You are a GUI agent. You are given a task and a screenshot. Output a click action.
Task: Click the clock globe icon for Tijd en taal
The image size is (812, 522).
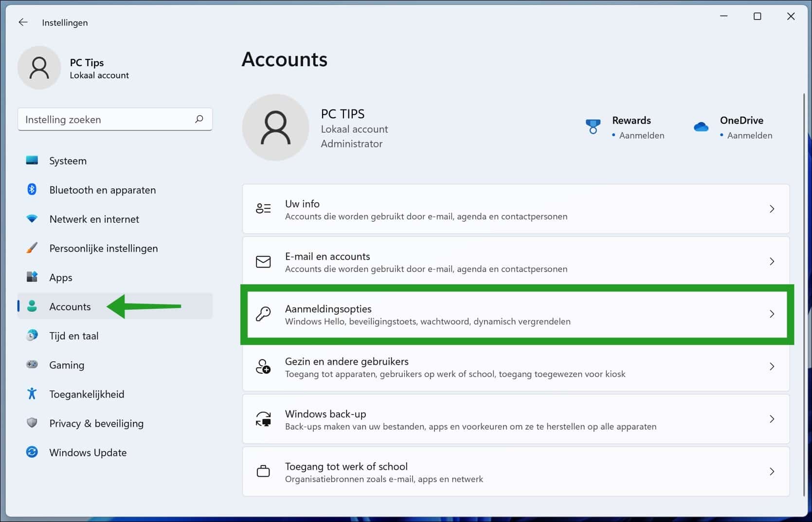click(x=32, y=336)
